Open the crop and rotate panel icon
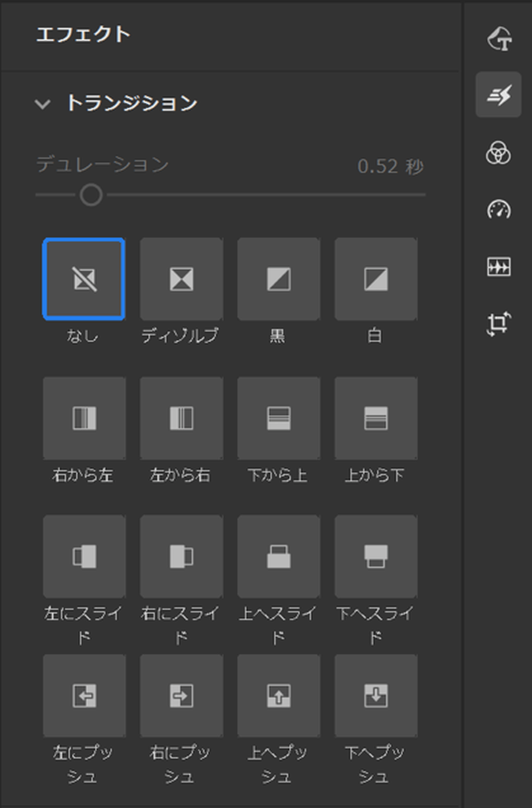Image resolution: width=532 pixels, height=808 pixels. [498, 324]
